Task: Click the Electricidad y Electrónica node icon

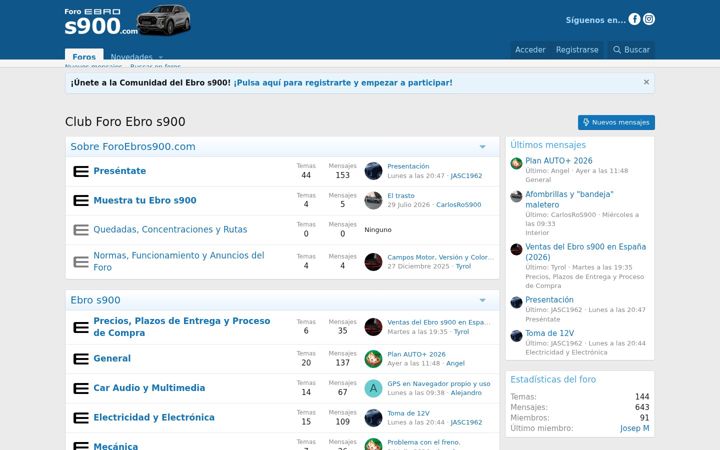Action: coord(81,418)
